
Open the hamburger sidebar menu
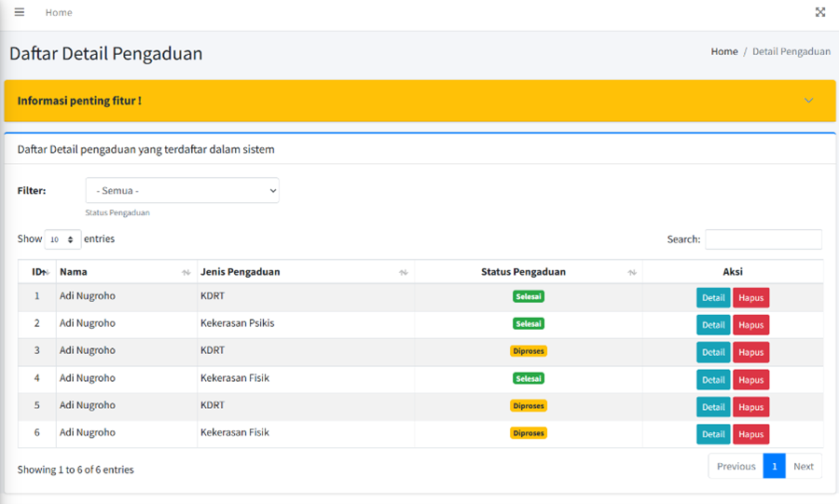(19, 12)
